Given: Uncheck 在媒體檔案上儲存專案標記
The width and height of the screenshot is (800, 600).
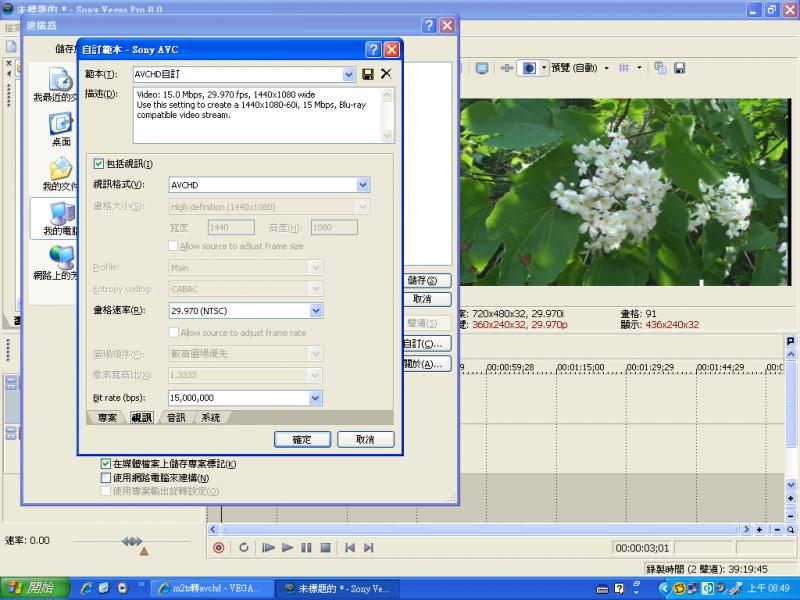Looking at the screenshot, I should (x=105, y=464).
